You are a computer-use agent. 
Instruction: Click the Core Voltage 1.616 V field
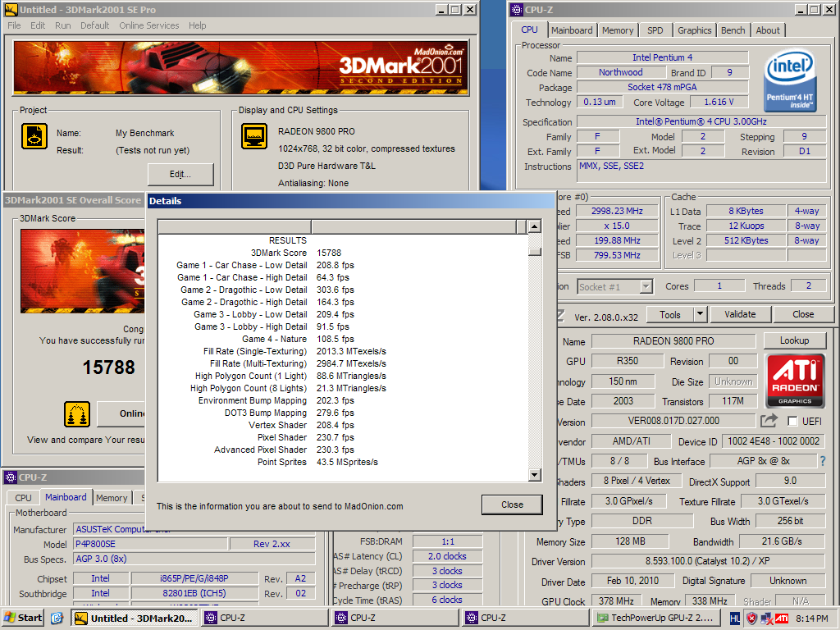pyautogui.click(x=719, y=102)
